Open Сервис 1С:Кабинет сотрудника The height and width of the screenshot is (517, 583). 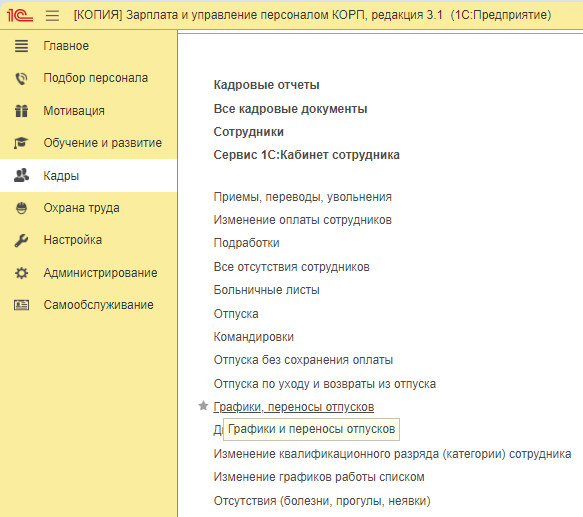click(x=306, y=155)
